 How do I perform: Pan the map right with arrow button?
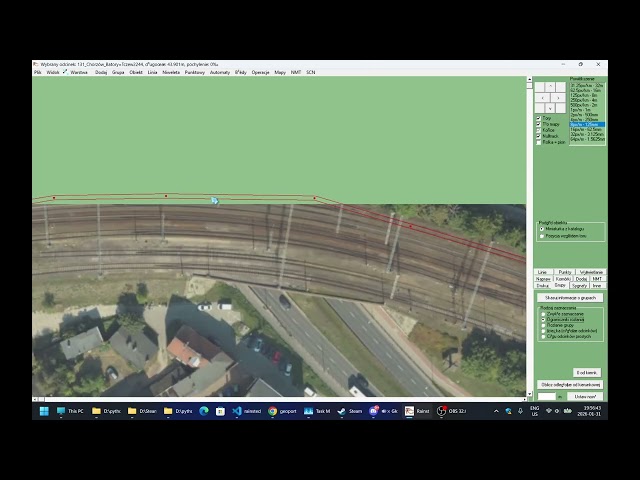(558, 98)
